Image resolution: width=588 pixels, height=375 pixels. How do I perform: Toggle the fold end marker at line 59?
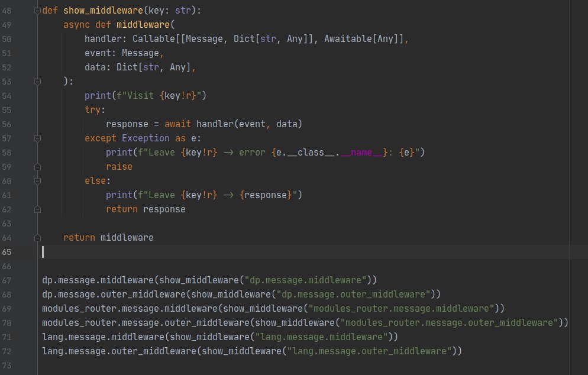[x=37, y=167]
